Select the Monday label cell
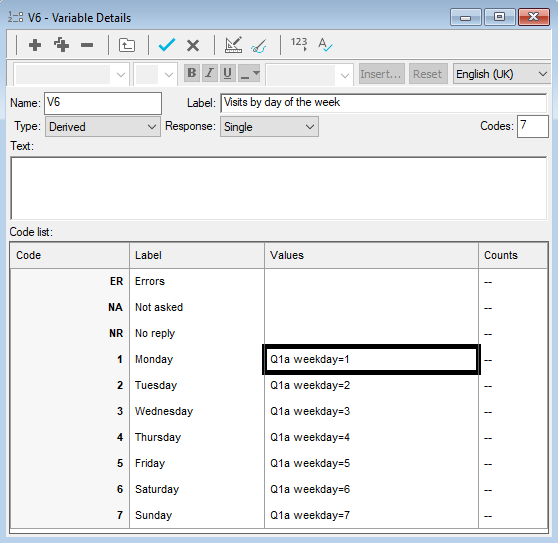Viewport: 558px width, 543px height. click(x=197, y=359)
